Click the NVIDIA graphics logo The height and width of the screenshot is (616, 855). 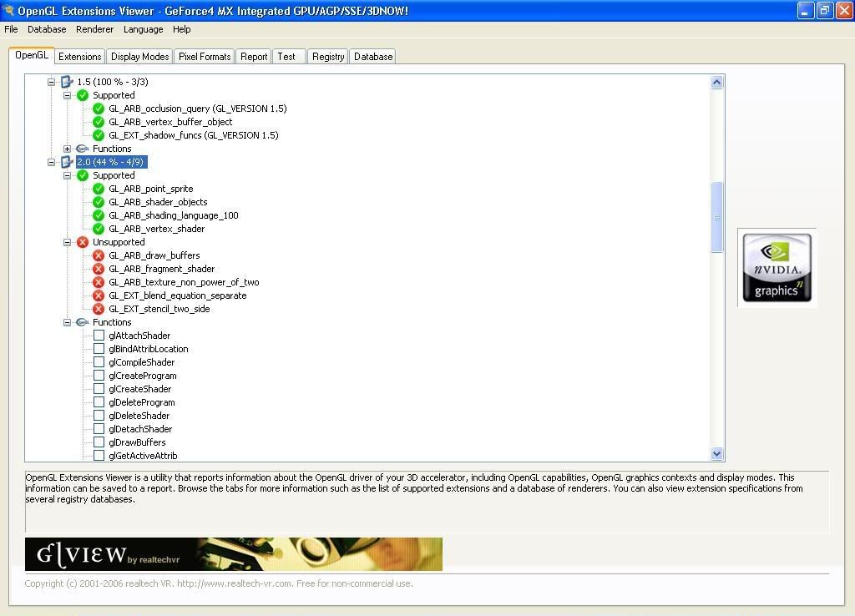pyautogui.click(x=777, y=268)
